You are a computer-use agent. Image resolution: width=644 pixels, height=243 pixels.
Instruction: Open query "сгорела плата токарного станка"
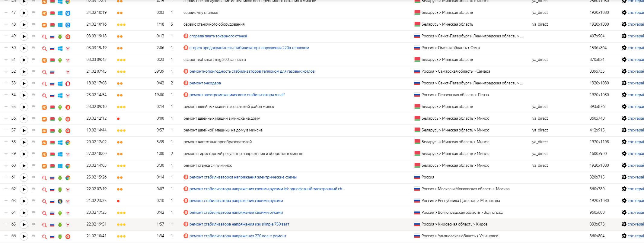pyautogui.click(x=218, y=36)
